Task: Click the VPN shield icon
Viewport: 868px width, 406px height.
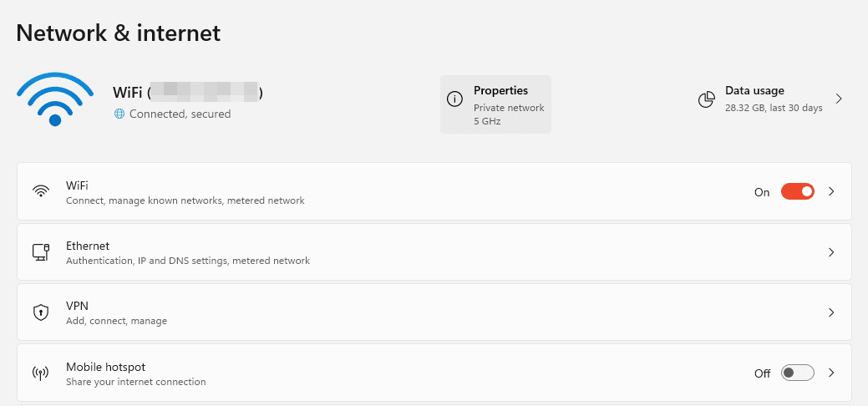Action: coord(40,312)
